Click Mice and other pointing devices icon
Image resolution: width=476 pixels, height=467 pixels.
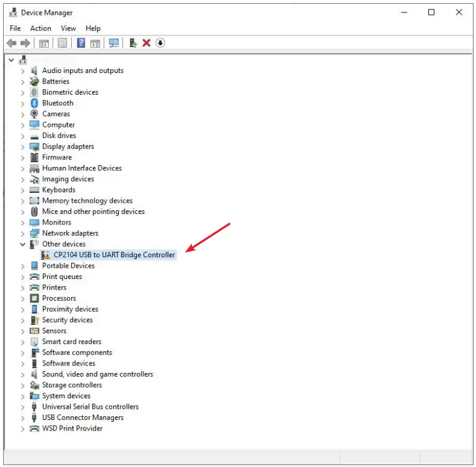(x=34, y=212)
